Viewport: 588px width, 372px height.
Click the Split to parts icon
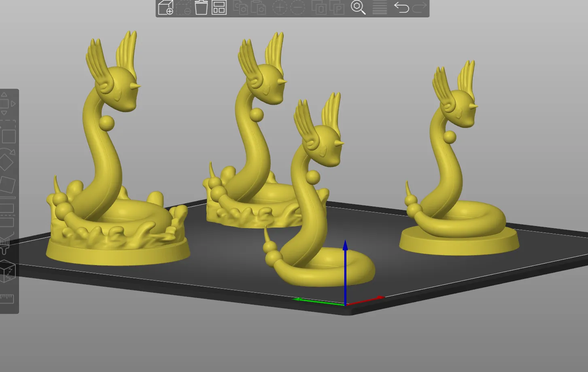point(337,7)
